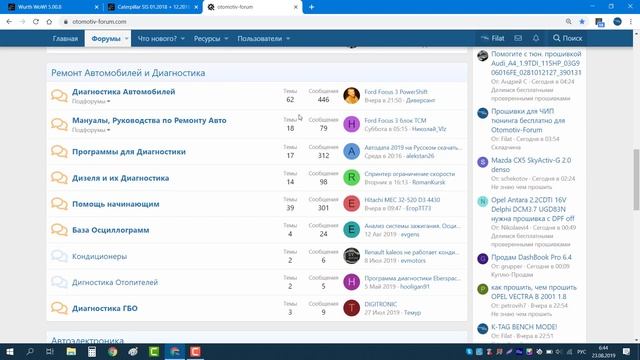This screenshot has width=640, height=360.
Task: Go to browser home page
Action: click(x=49, y=22)
